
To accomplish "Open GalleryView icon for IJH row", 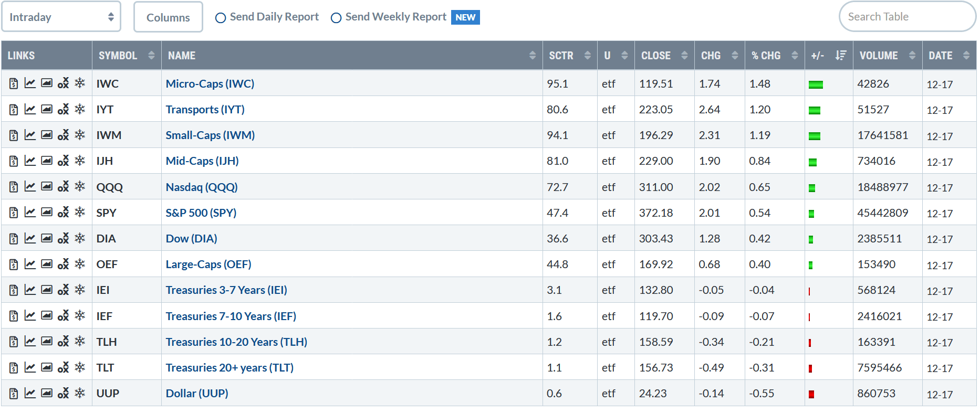I will pos(47,160).
